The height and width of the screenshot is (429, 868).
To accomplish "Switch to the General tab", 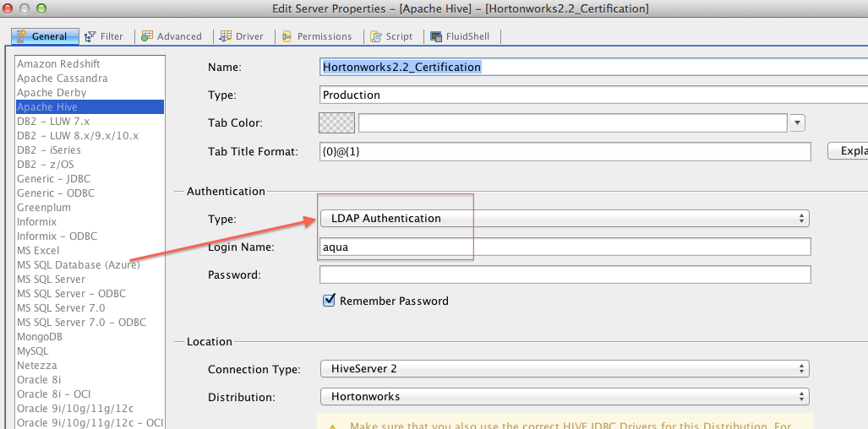I will [46, 36].
